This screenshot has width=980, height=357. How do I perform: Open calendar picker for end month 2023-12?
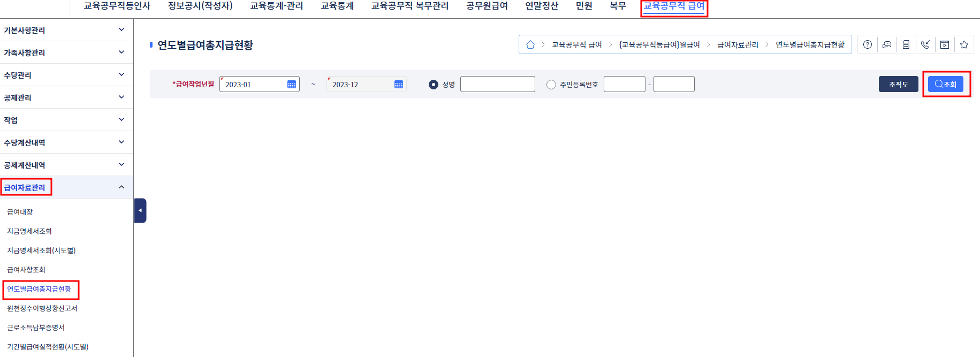[x=399, y=85]
